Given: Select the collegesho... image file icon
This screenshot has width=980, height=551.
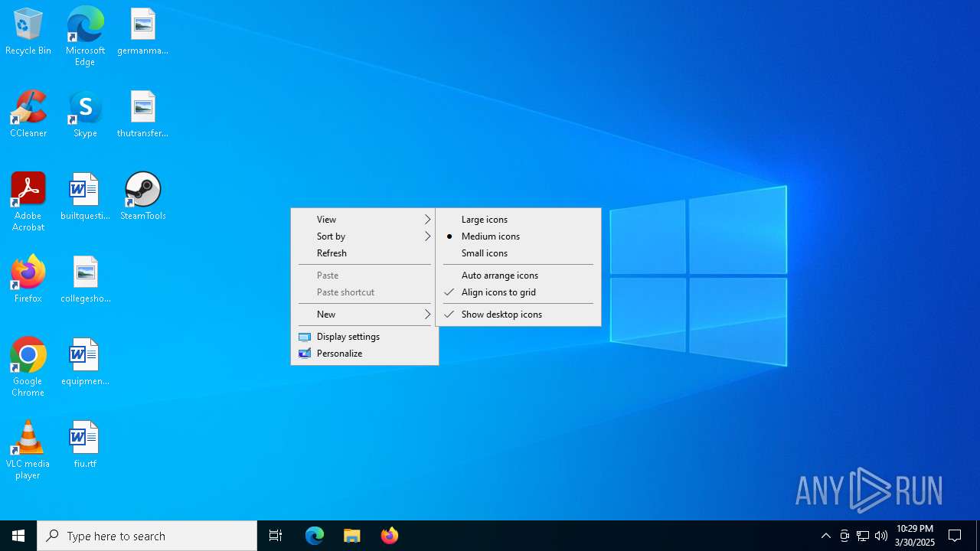Looking at the screenshot, I should coord(85,279).
